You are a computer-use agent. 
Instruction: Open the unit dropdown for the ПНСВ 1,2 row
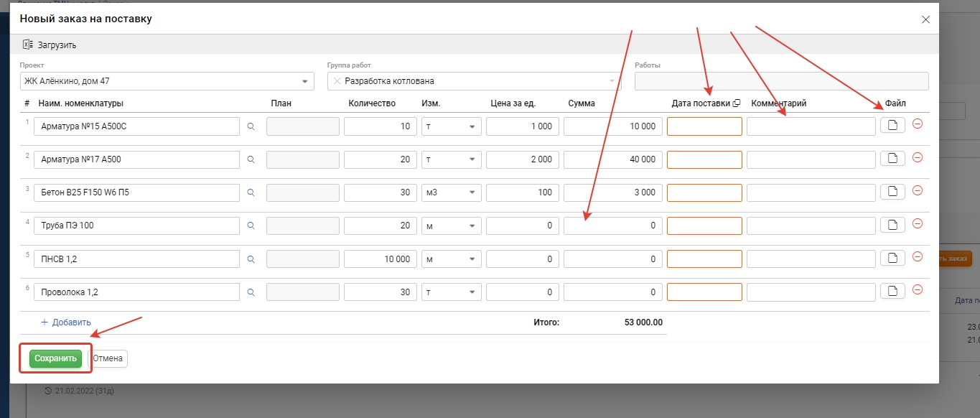pyautogui.click(x=472, y=259)
